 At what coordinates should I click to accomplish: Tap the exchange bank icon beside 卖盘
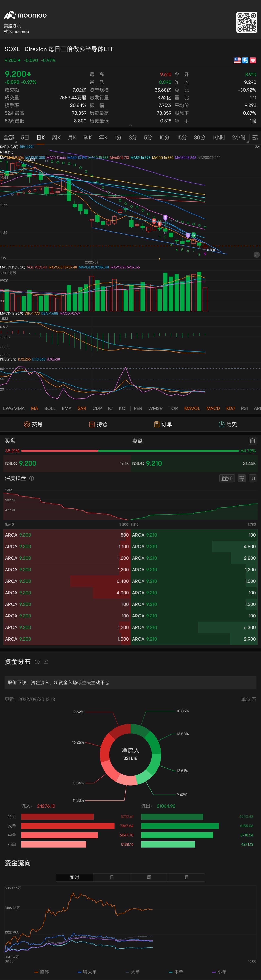click(x=252, y=441)
